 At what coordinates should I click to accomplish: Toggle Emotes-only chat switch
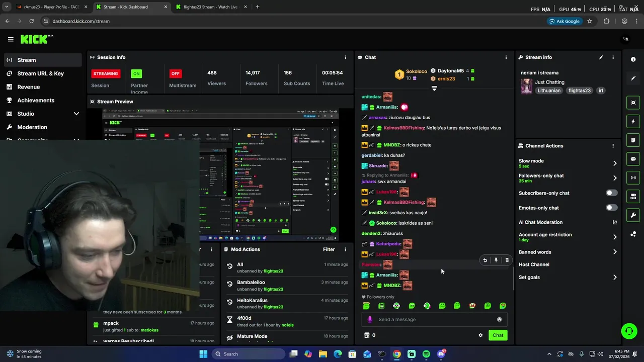pos(612,208)
